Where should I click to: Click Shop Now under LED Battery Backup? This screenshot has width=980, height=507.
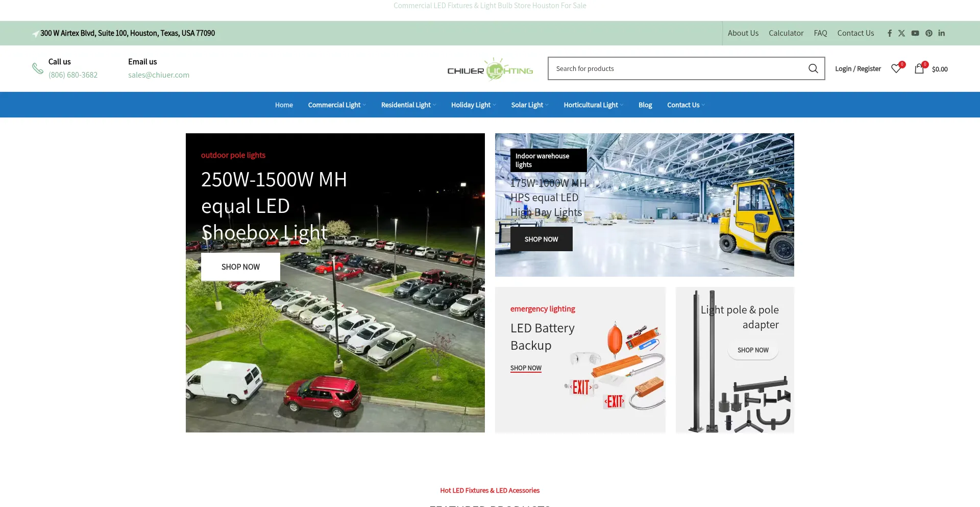526,368
